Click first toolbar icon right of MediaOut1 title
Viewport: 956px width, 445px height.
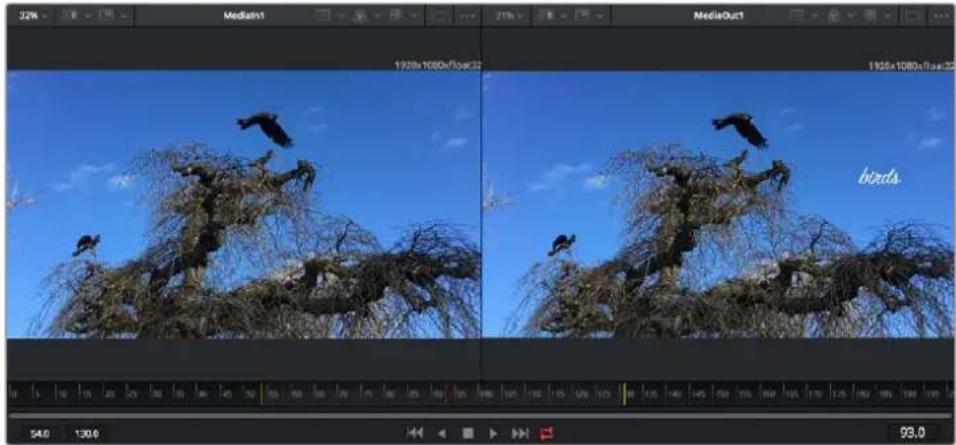click(x=799, y=16)
